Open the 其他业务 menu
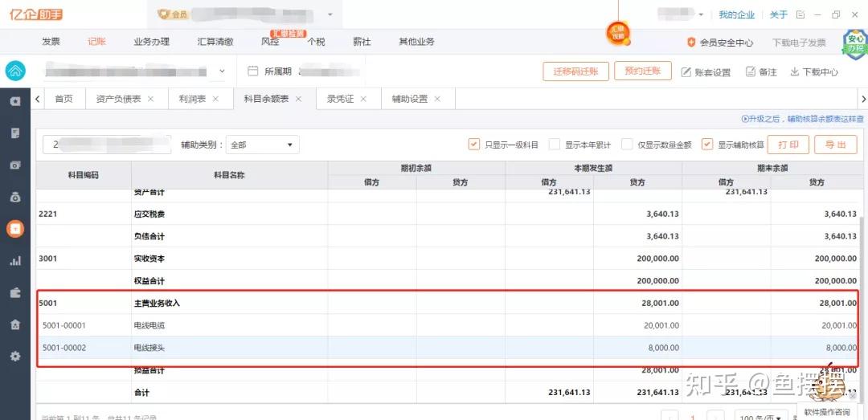This screenshot has height=420, width=868. pos(416,42)
